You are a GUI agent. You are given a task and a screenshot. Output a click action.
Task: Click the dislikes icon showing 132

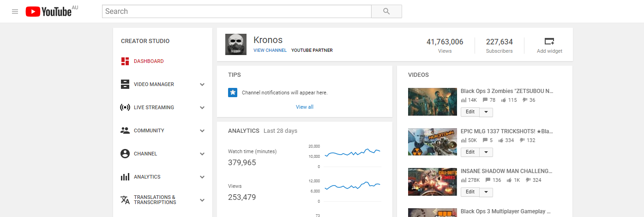click(522, 140)
